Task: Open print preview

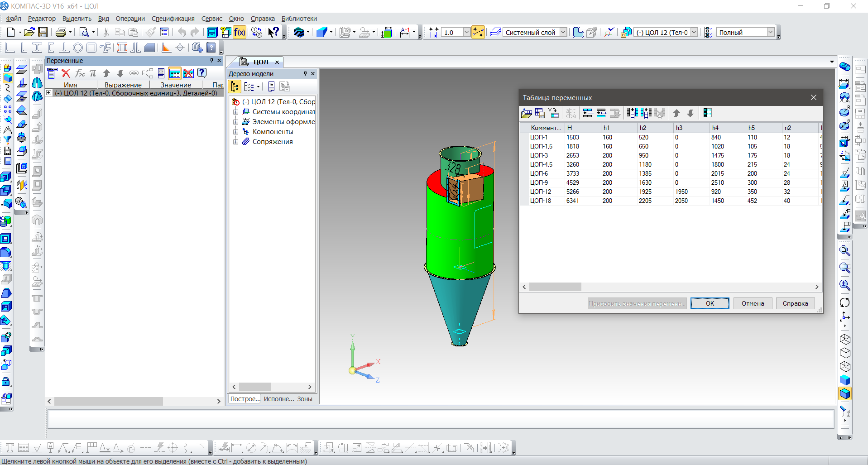Action: 84,32
